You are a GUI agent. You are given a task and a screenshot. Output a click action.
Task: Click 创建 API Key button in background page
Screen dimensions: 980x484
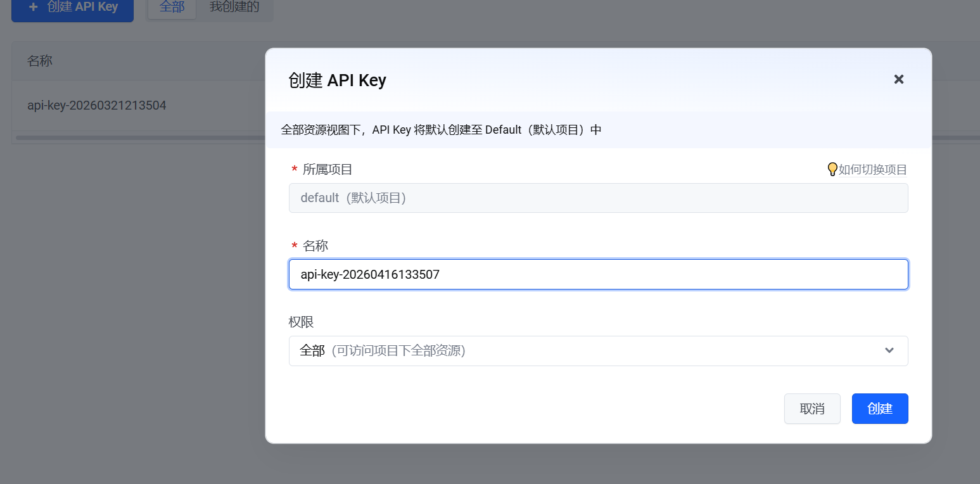(x=72, y=8)
